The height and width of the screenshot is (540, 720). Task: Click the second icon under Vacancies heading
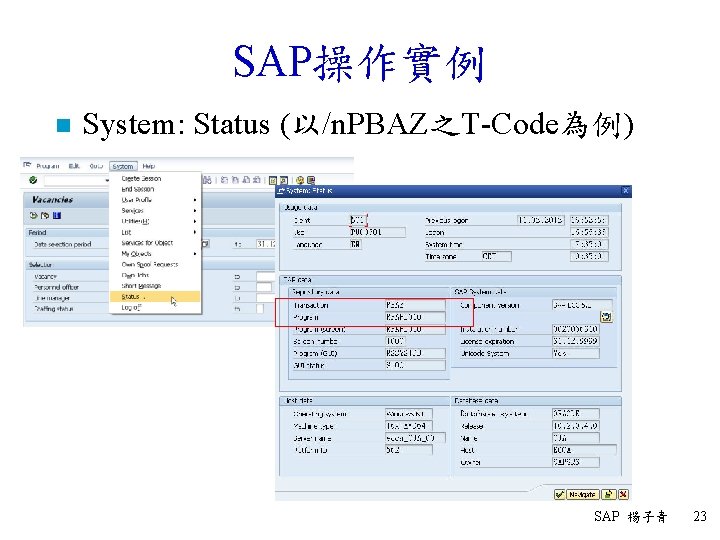45,215
